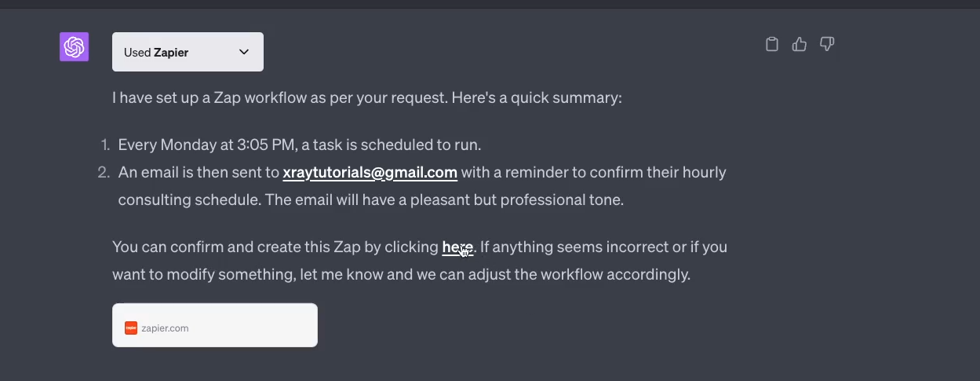The width and height of the screenshot is (980, 381).
Task: Click the list number 1 marker
Action: [105, 145]
